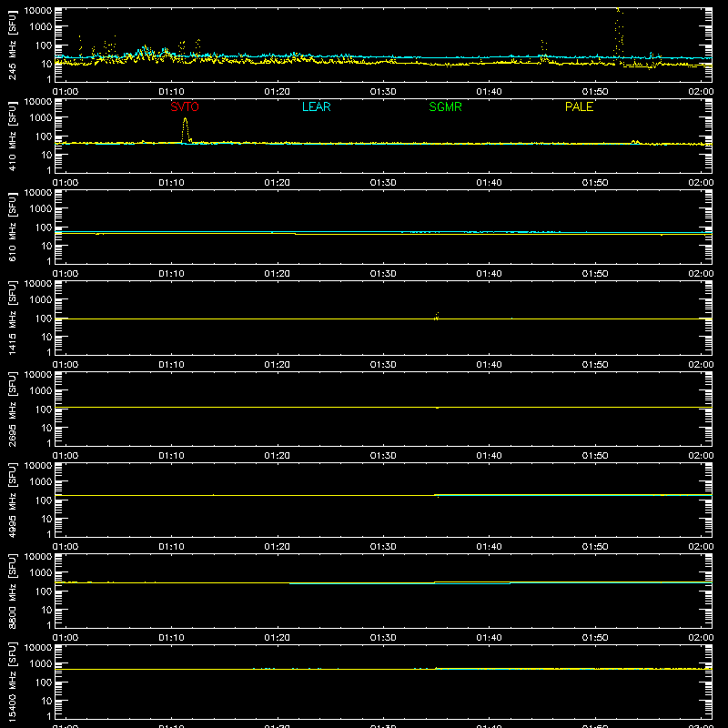Click the 01:10 time label under 410 MHz panel
Image resolution: width=728 pixels, height=728 pixels.
(x=171, y=183)
